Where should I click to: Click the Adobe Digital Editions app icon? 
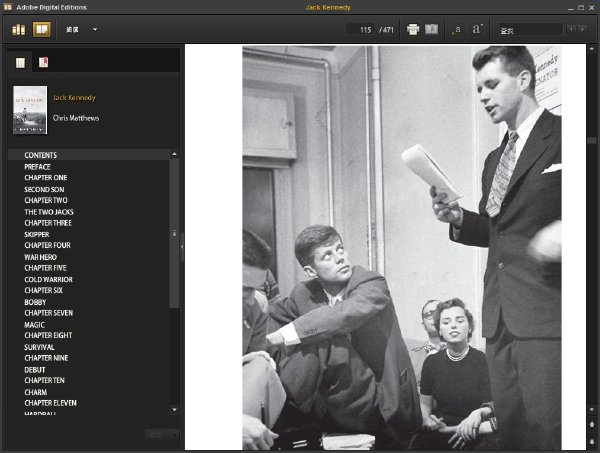coord(7,7)
